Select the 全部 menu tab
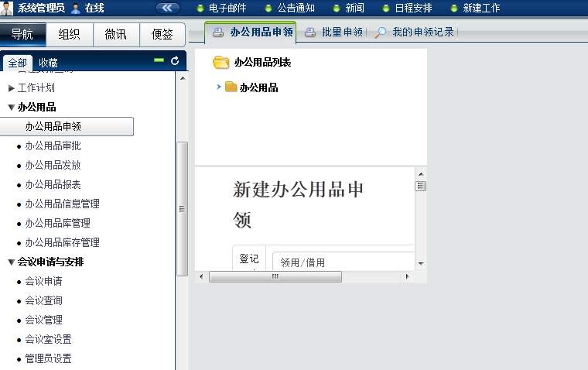 point(18,63)
